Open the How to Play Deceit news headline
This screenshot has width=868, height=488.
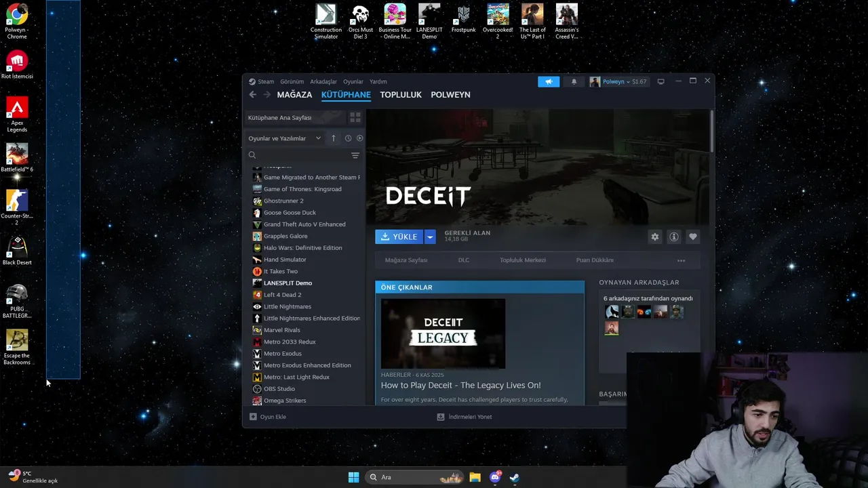click(460, 385)
